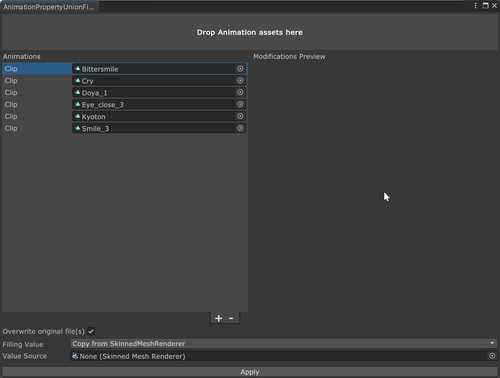The width and height of the screenshot is (500, 378).
Task: Maximize the window with the maximize button
Action: (x=485, y=6)
